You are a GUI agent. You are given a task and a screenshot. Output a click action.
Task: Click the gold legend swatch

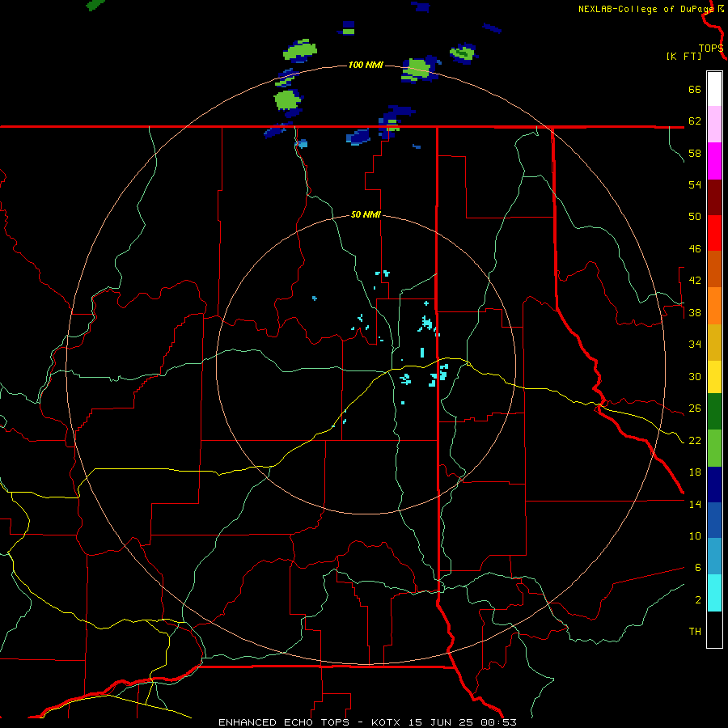click(714, 343)
